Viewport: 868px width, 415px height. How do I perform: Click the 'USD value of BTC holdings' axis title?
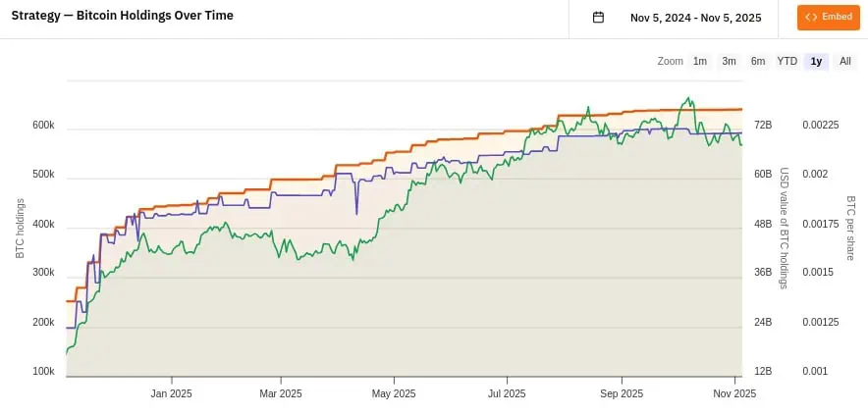coord(785,229)
